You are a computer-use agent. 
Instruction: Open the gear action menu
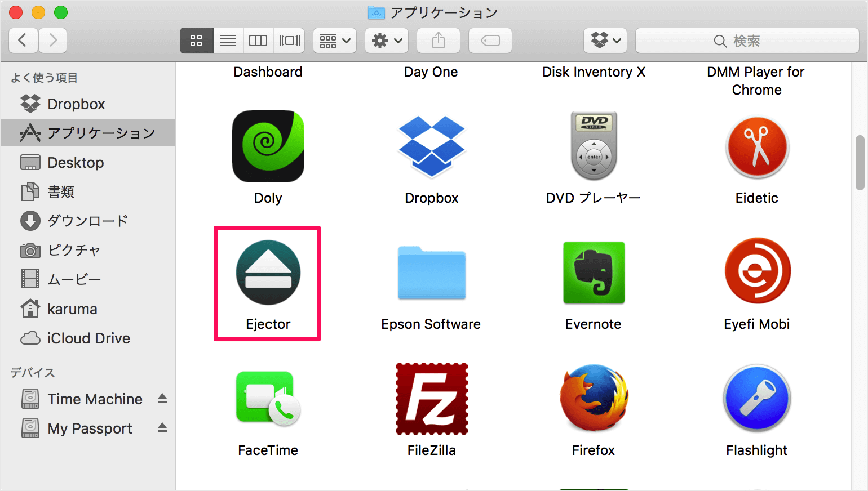[x=387, y=41]
